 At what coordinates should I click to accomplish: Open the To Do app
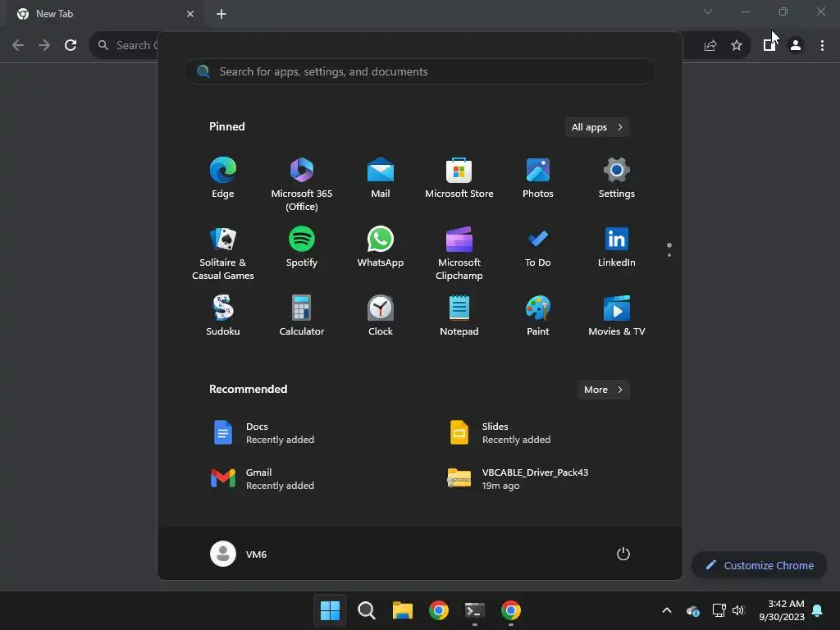coord(538,248)
